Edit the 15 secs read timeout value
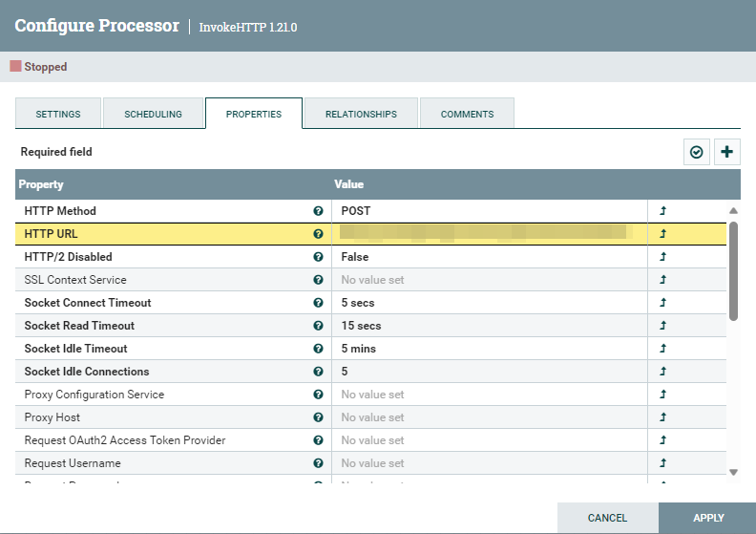The image size is (756, 534). pyautogui.click(x=490, y=326)
